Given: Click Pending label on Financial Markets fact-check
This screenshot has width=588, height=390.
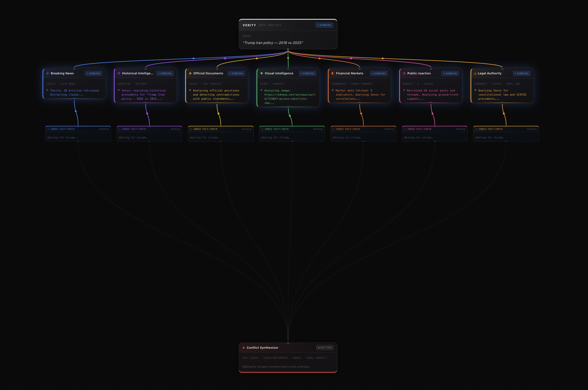Looking at the screenshot, I should point(389,129).
